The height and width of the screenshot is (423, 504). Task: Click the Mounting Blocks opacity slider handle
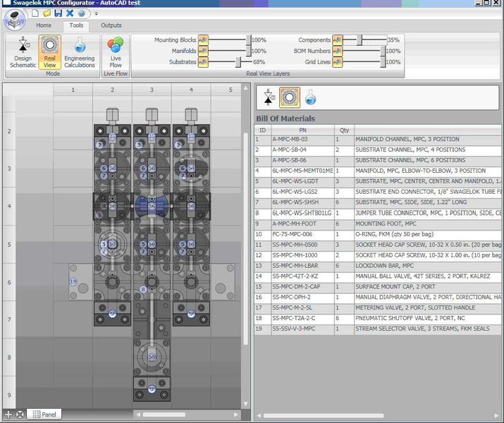pyautogui.click(x=248, y=40)
